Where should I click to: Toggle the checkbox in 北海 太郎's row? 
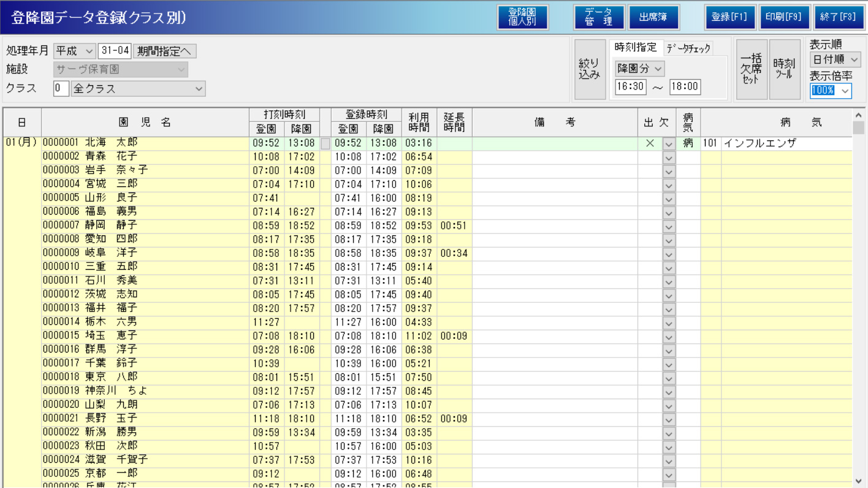(x=325, y=143)
